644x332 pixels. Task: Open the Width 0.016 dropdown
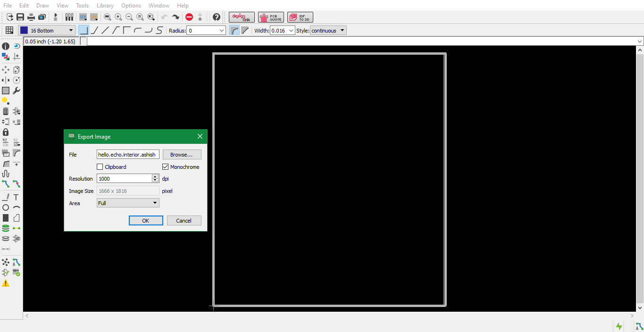(x=283, y=30)
